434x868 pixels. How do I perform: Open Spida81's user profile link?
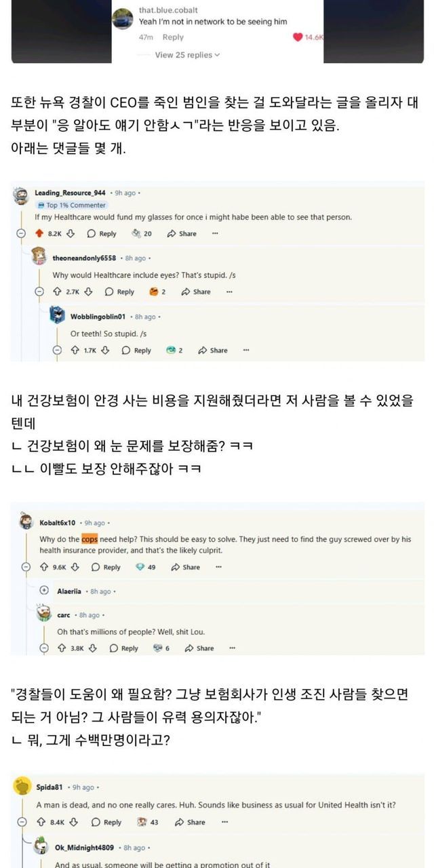point(50,787)
